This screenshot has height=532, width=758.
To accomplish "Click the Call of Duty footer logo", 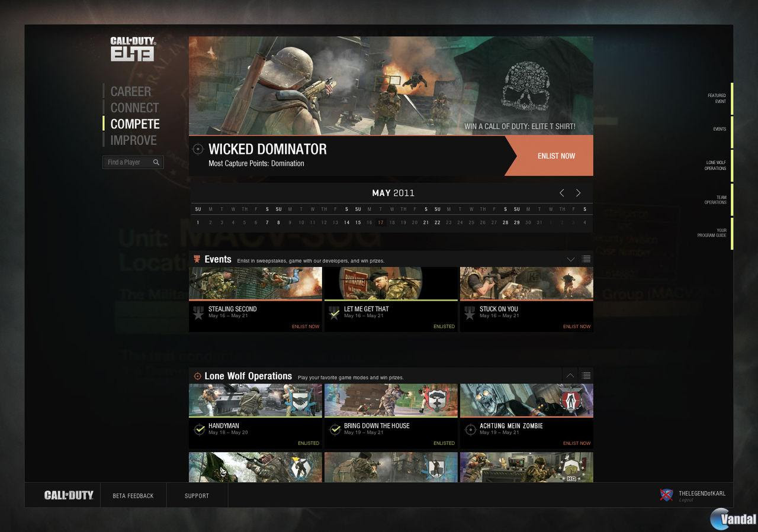I will click(x=69, y=495).
